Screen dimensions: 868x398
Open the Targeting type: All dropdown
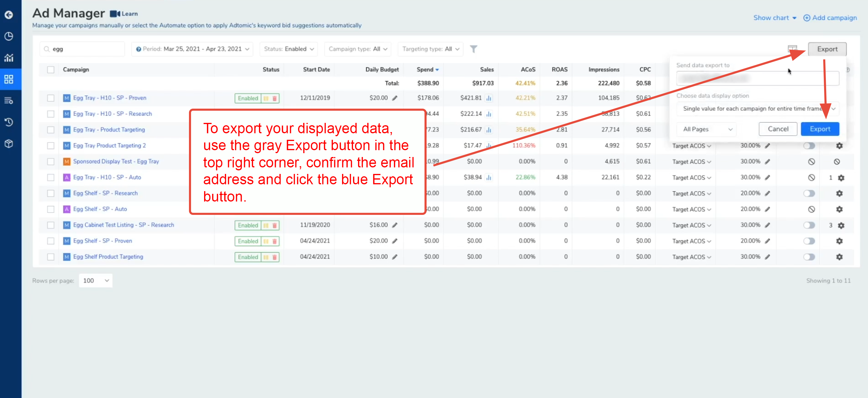(x=430, y=49)
